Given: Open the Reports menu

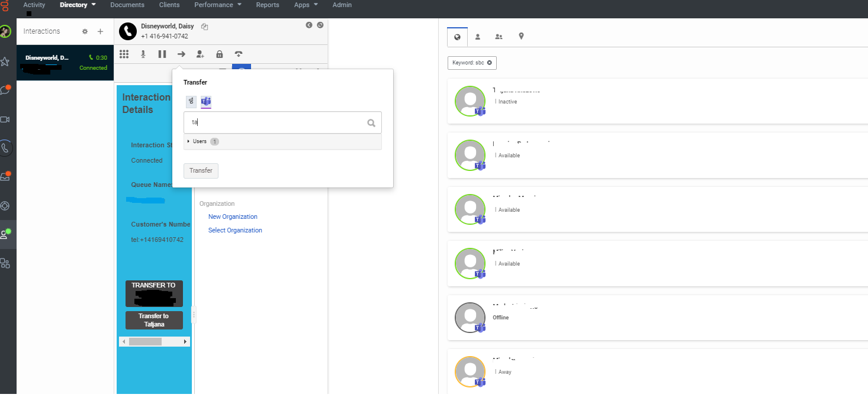Looking at the screenshot, I should pyautogui.click(x=268, y=5).
